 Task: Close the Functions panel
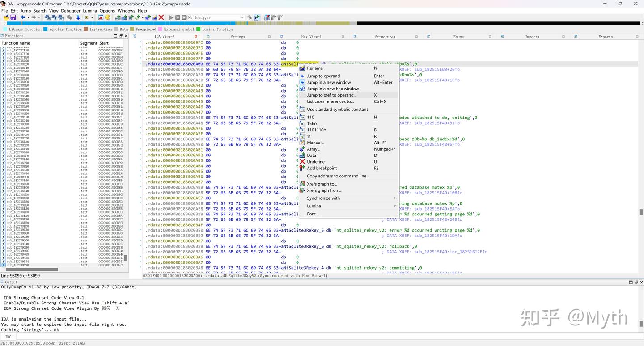point(126,36)
